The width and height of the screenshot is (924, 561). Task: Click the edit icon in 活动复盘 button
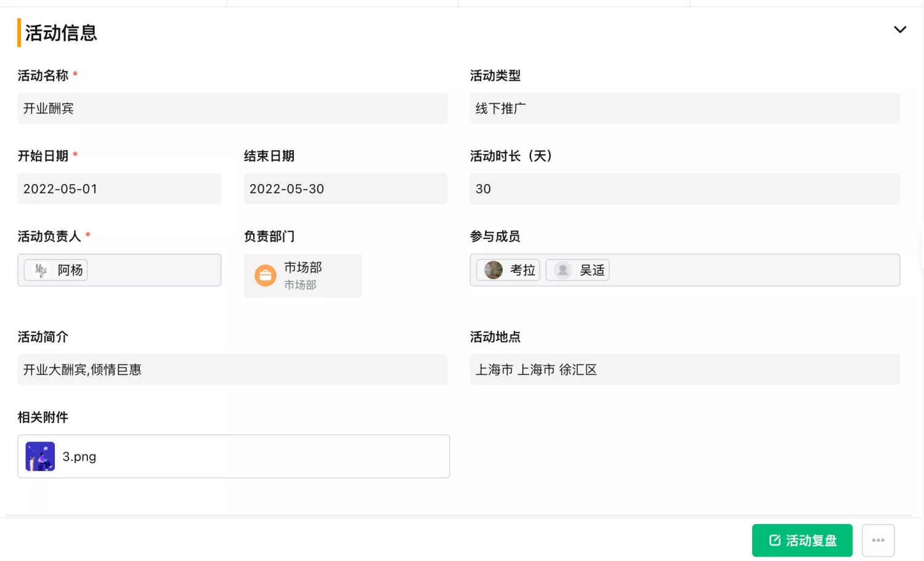775,540
